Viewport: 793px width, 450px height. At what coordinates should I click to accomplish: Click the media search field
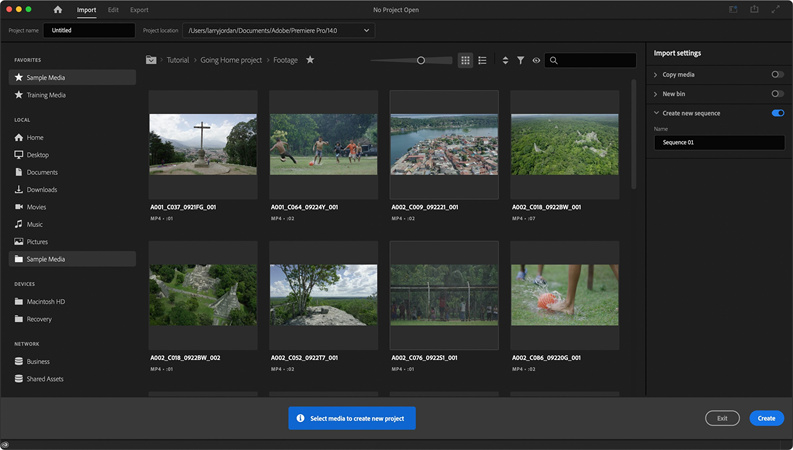click(x=590, y=60)
